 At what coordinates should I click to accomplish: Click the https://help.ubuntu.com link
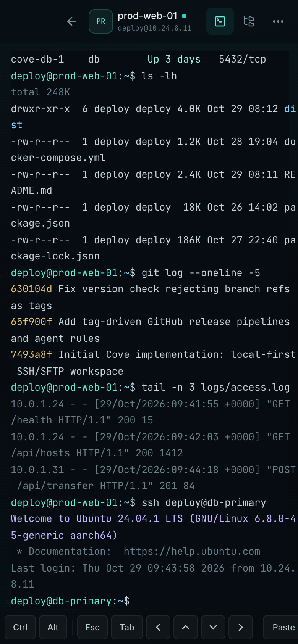(192, 551)
